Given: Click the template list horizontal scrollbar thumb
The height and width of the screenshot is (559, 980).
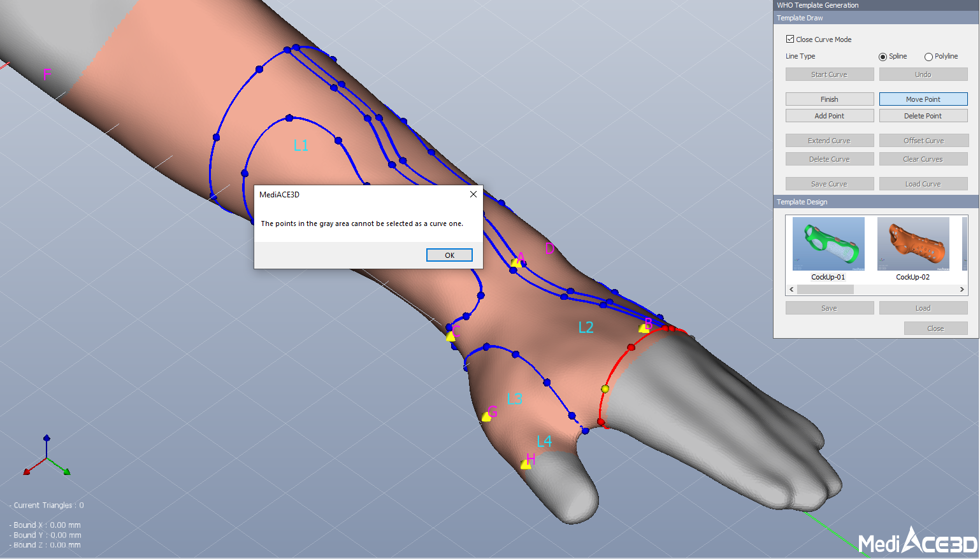Looking at the screenshot, I should [x=825, y=290].
